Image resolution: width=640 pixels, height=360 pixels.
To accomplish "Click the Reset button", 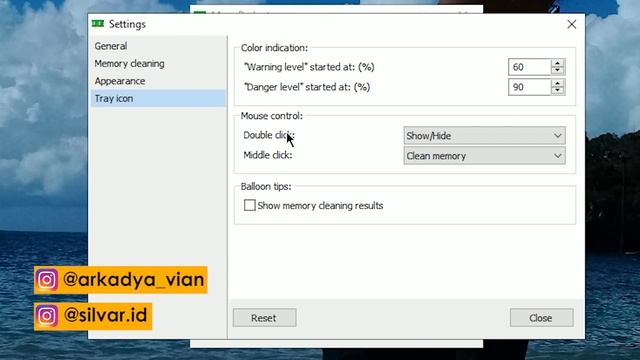I will (x=264, y=318).
